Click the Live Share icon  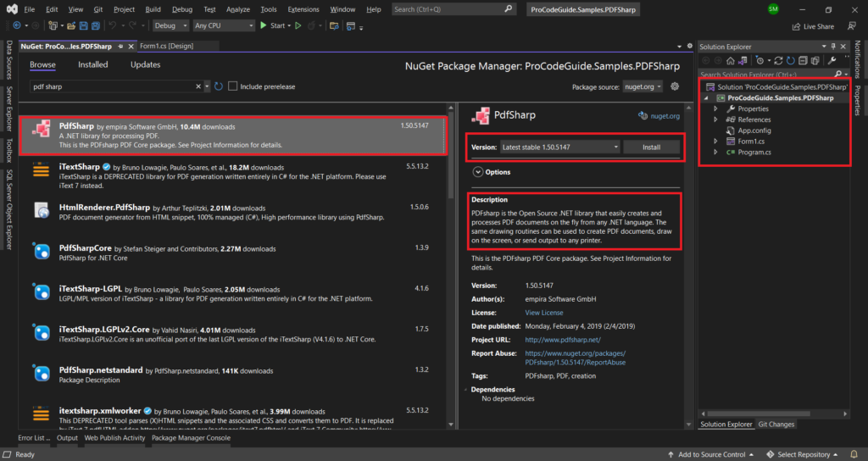(796, 26)
